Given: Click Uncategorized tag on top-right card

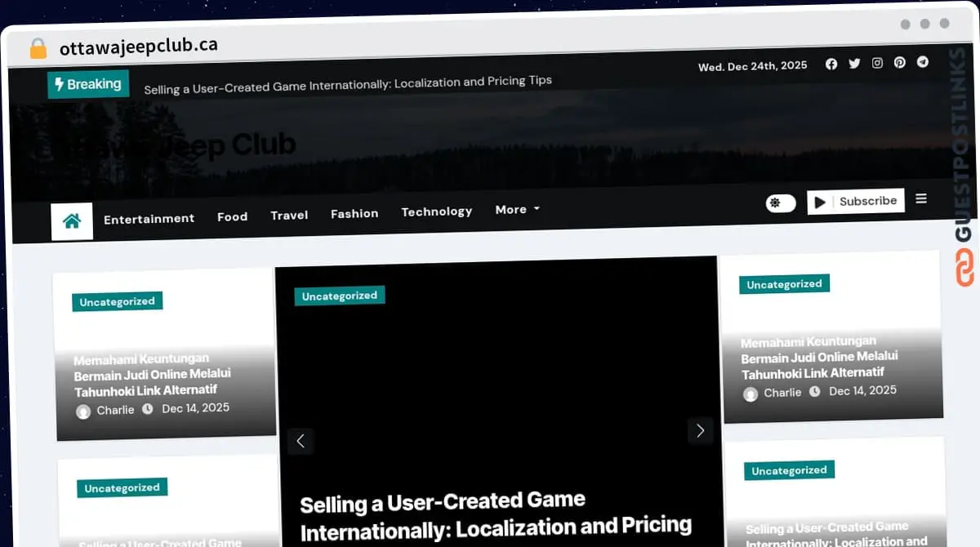Looking at the screenshot, I should coord(784,284).
